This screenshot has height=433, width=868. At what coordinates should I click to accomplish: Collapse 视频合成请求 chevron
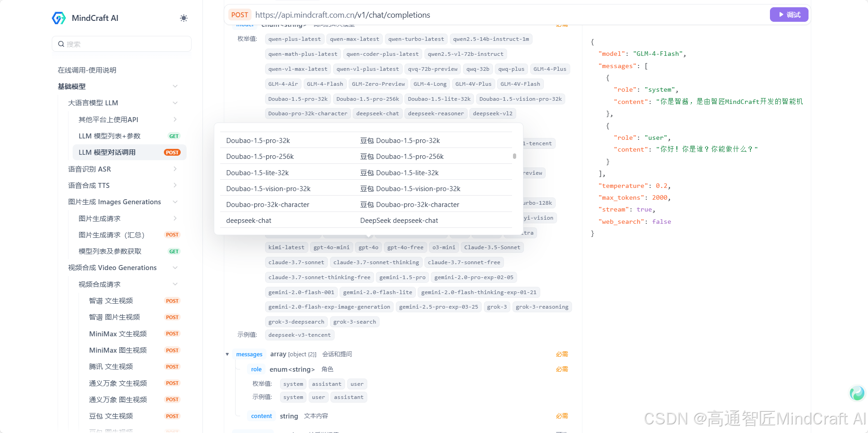click(175, 284)
